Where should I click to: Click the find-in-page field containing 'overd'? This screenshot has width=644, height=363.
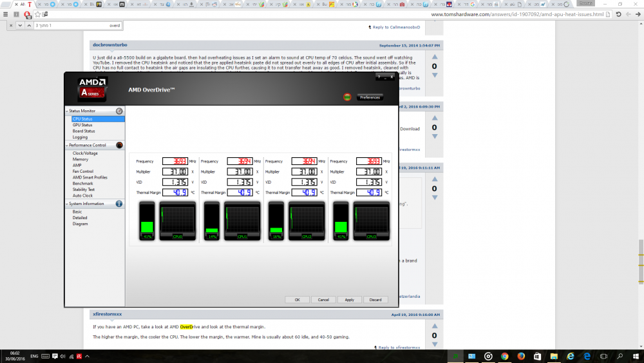click(x=78, y=26)
